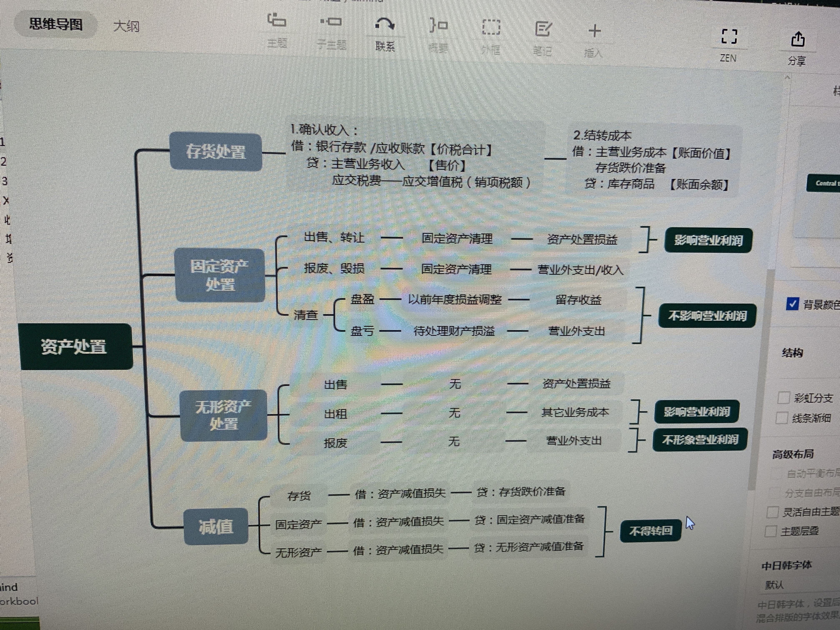840x630 pixels.
Task: Select the 存货处置 topic node
Action: 216,152
